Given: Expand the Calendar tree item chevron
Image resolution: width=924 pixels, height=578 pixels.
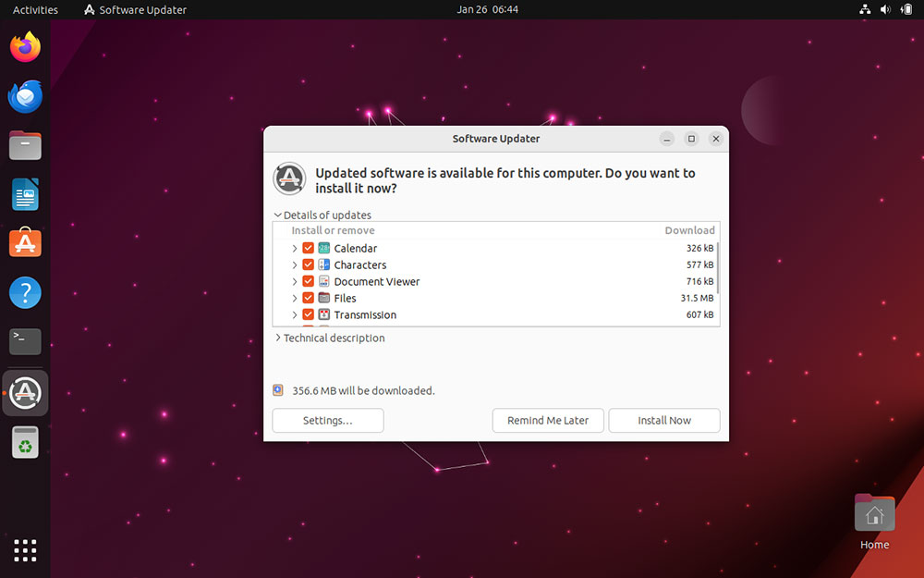Looking at the screenshot, I should click(x=294, y=248).
